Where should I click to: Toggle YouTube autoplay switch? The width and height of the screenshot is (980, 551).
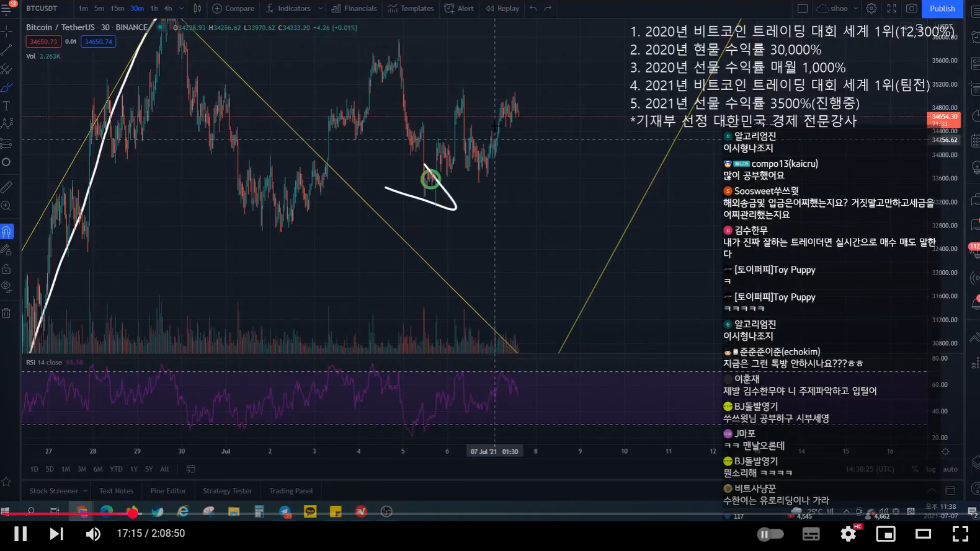click(x=770, y=534)
